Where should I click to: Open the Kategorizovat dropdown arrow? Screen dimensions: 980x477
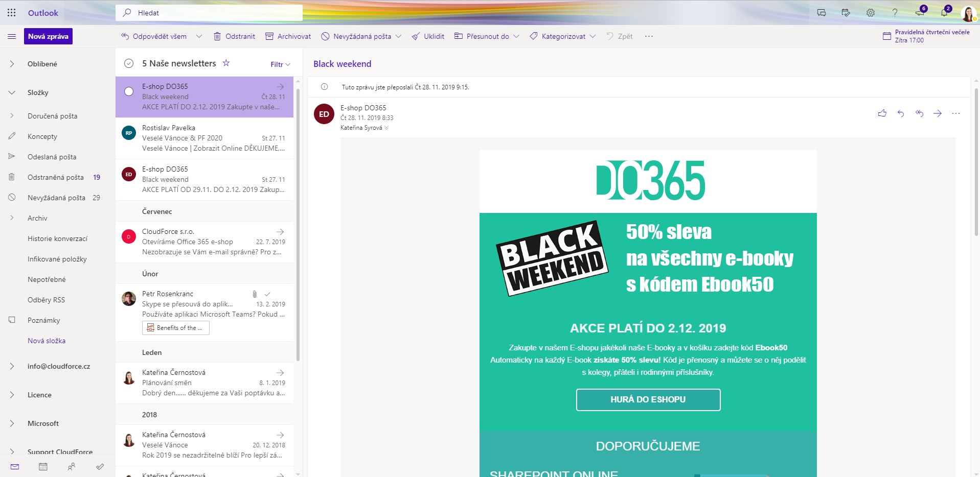point(592,36)
